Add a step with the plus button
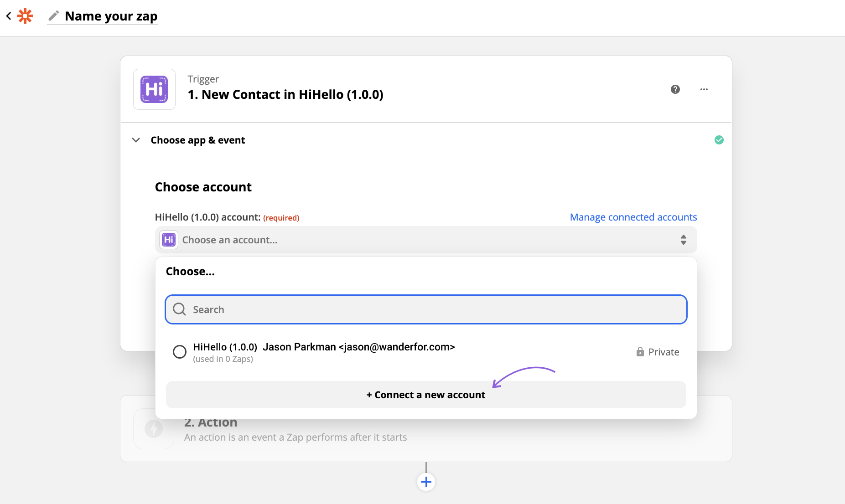The width and height of the screenshot is (845, 504). coord(426,482)
